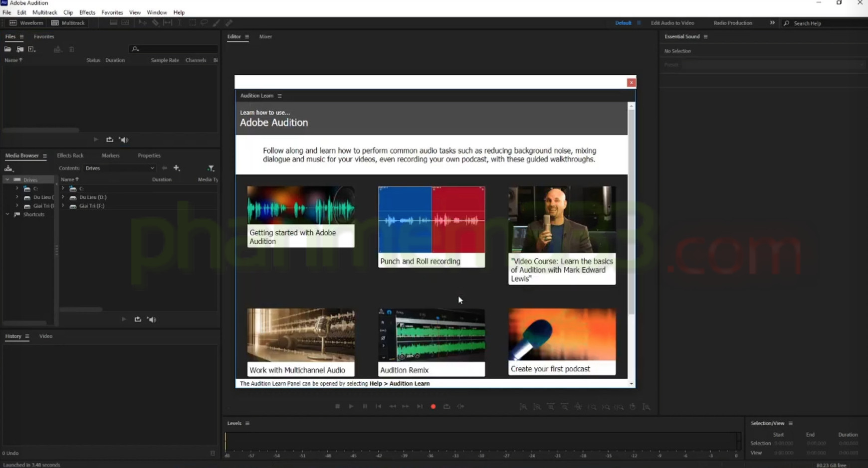The image size is (868, 468).
Task: Switch to the Effects Rack tab
Action: pyautogui.click(x=70, y=156)
